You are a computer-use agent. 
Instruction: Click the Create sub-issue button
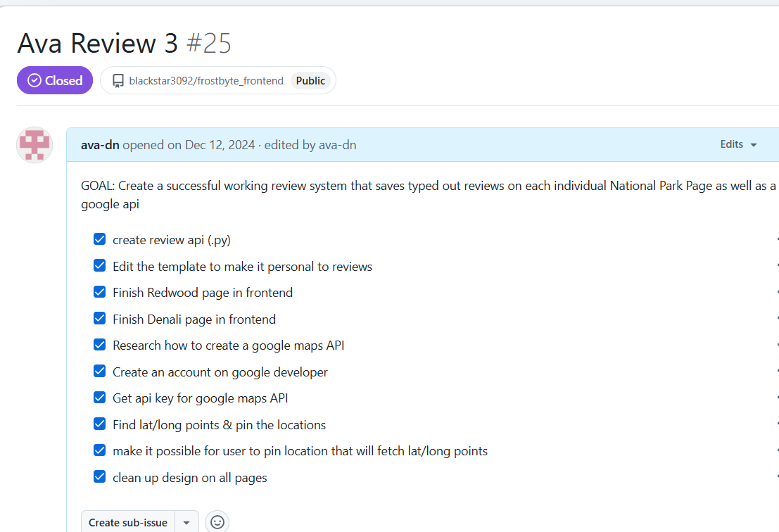[127, 522]
